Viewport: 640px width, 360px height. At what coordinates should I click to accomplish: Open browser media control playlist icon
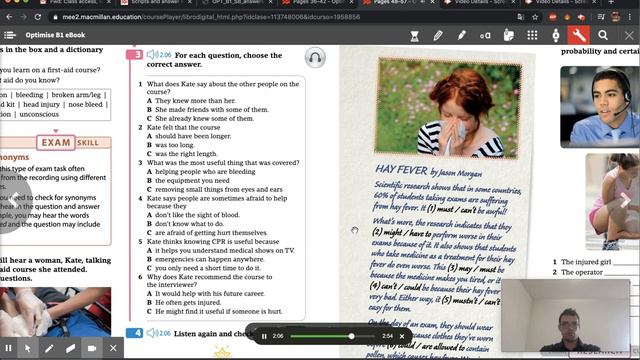[601, 17]
